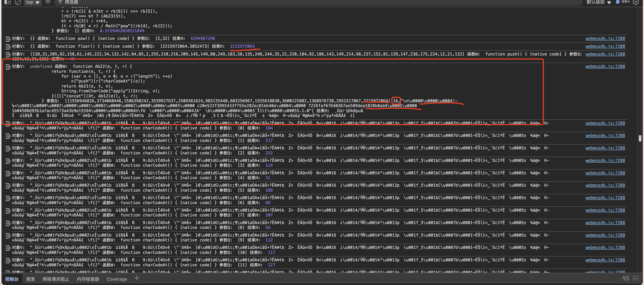The height and width of the screenshot is (285, 644).
Task: Click log icon of charCodeAt [4] row
Action: click(8, 173)
